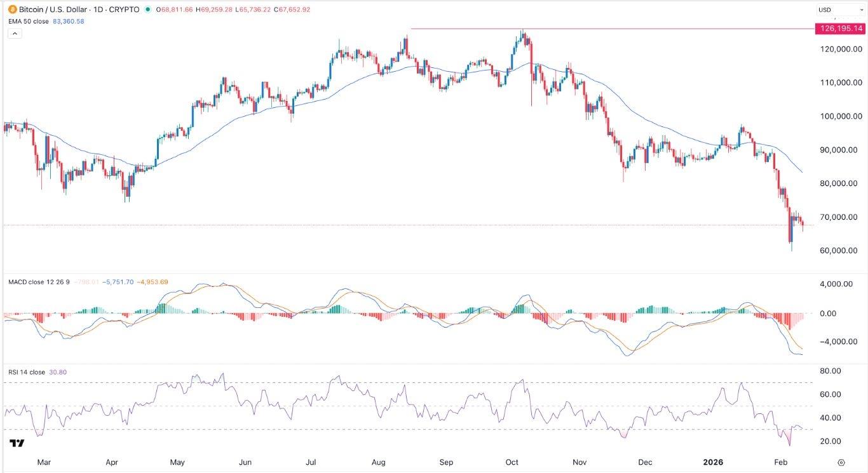Collapse the indicator legend with chevron button

[13, 33]
